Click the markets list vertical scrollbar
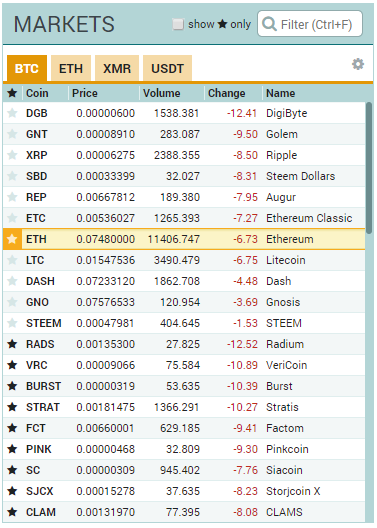Image resolution: width=377 pixels, height=528 pixels. (369, 168)
